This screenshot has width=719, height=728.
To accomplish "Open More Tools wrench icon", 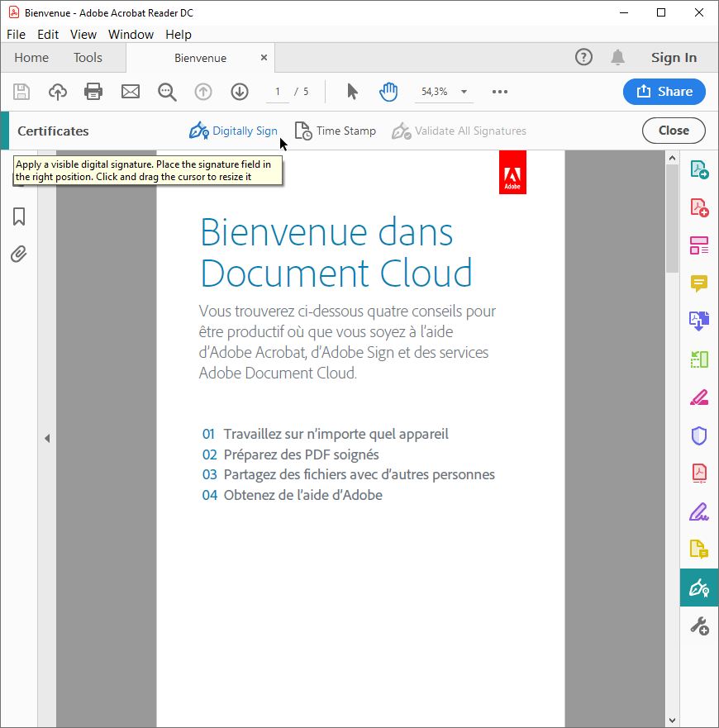I will coord(699,626).
